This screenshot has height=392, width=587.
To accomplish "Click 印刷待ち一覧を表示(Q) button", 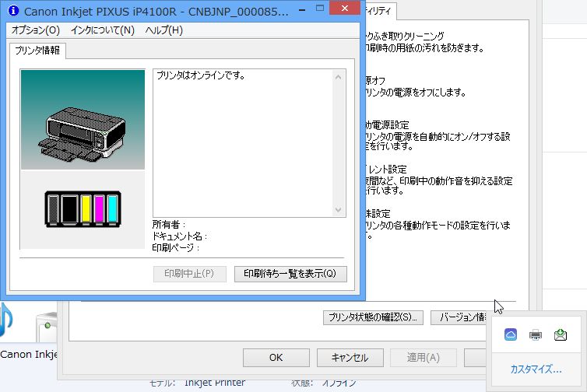I will coord(290,274).
